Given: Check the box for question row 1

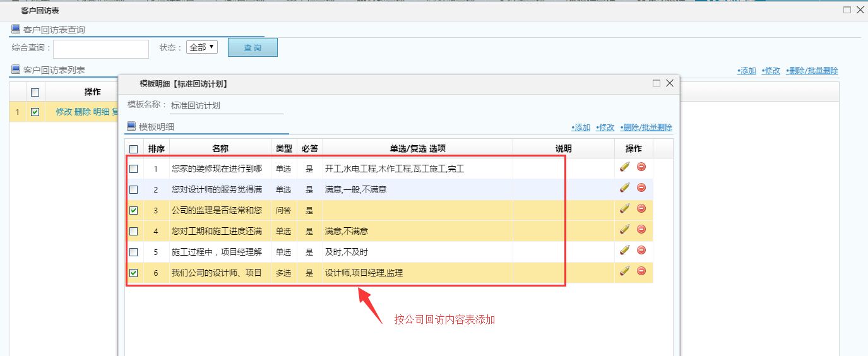Looking at the screenshot, I should coord(133,169).
